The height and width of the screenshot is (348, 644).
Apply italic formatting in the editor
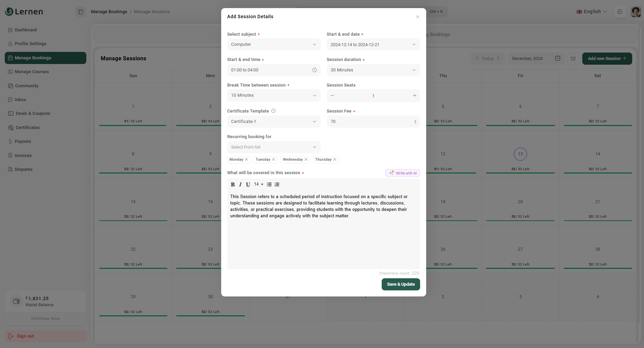point(240,185)
